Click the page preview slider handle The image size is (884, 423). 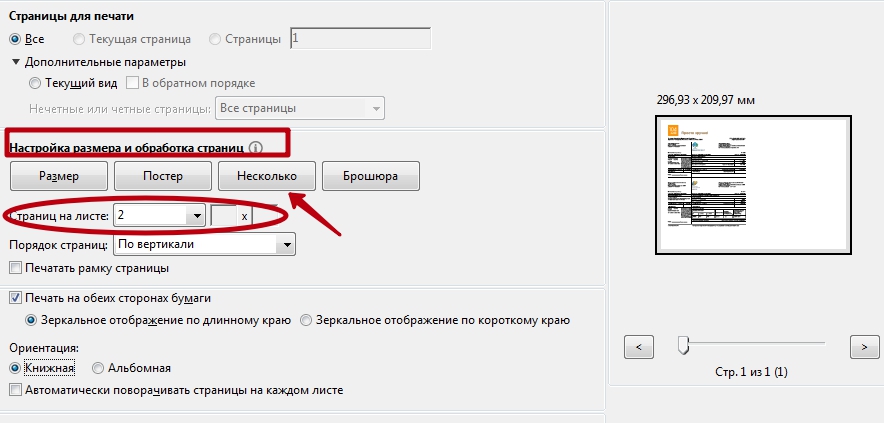click(683, 345)
